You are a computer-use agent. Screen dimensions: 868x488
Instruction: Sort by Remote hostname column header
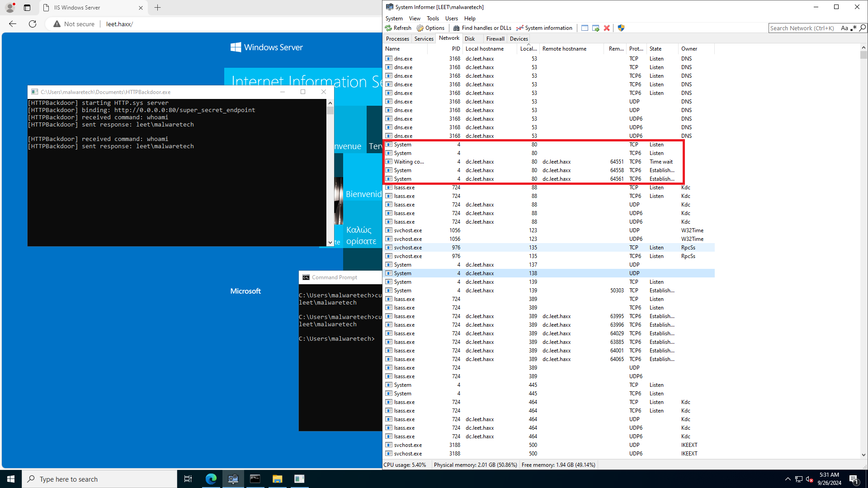(571, 49)
